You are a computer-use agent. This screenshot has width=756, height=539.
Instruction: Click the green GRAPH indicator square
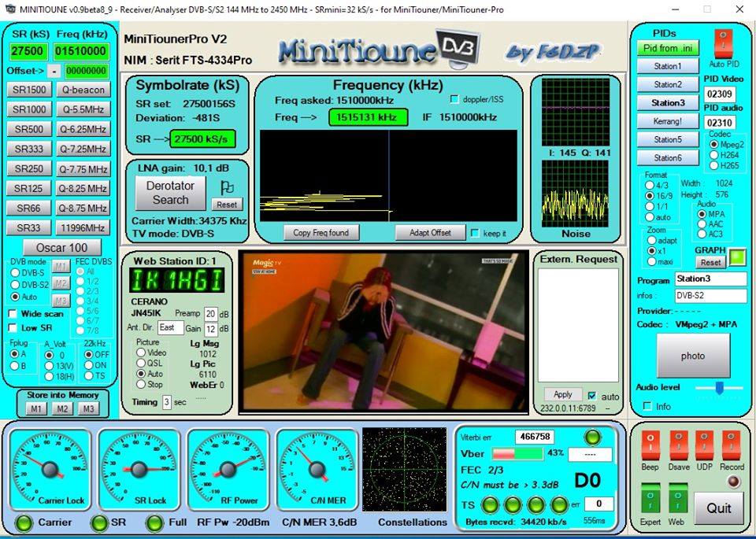tap(736, 257)
